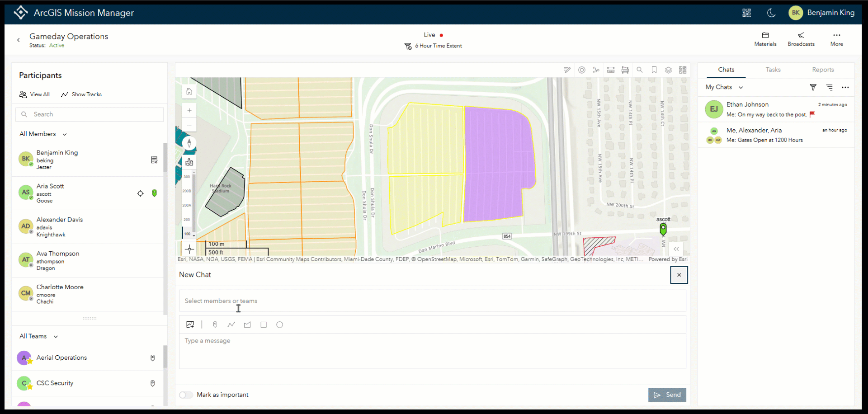Select floor level 200A in floor filter

[x=187, y=205]
